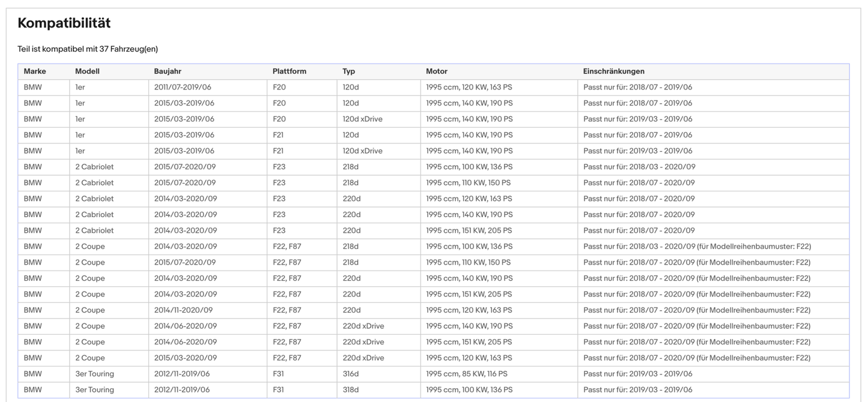The image size is (868, 402).
Task: Select the 2011/07-2019/06 Baujahr cell
Action: 183,87
